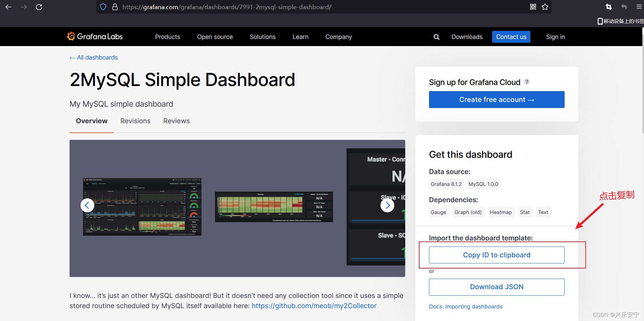The image size is (644, 321).
Task: Click Create free account button
Action: pos(496,100)
